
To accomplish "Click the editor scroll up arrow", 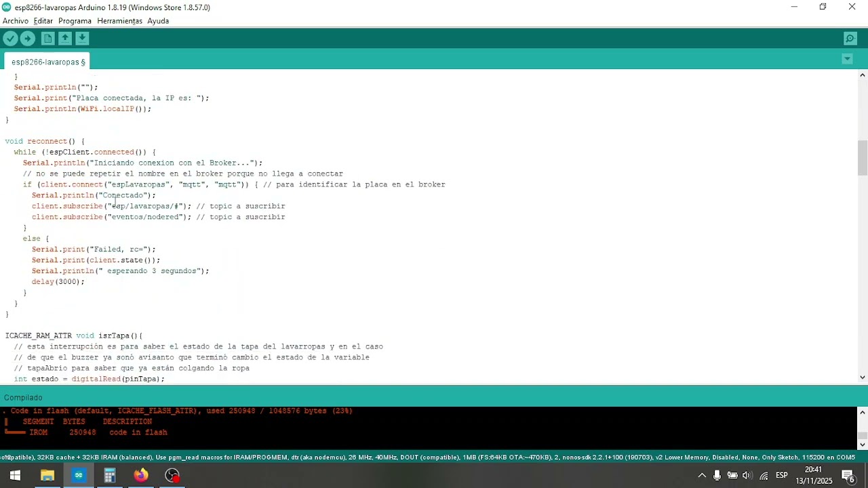I will pos(863,75).
